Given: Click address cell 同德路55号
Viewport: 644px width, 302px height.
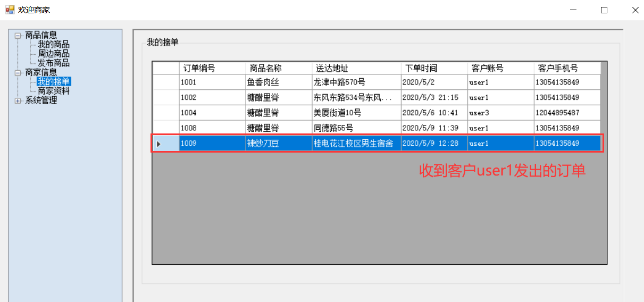Looking at the screenshot, I should pos(356,128).
